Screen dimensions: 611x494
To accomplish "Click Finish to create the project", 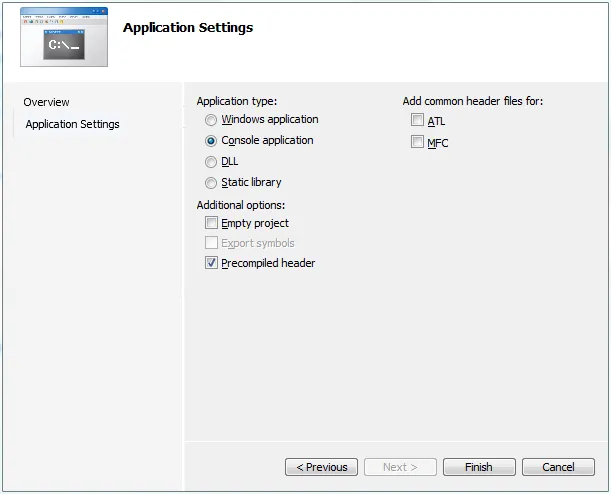I will point(479,467).
